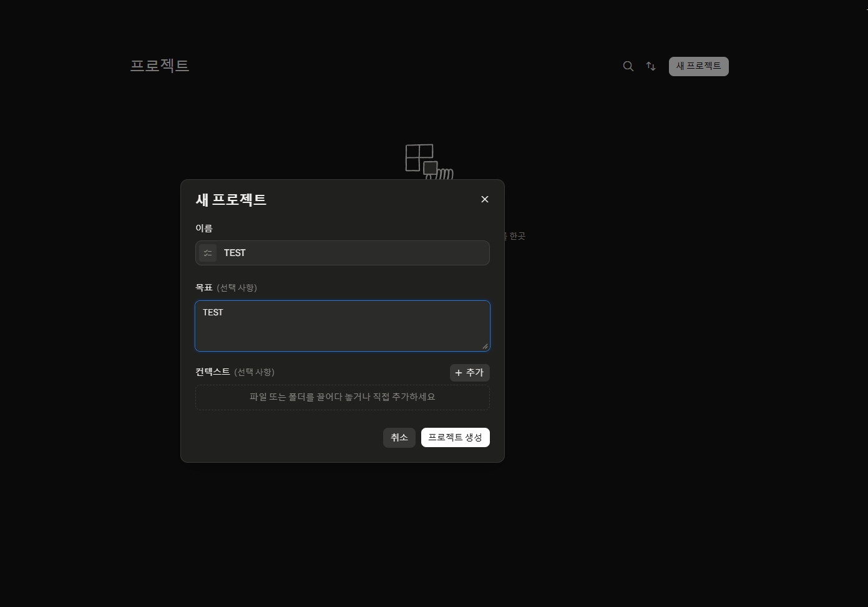The image size is (868, 607).
Task: Click the 이름 name input field
Action: point(343,253)
